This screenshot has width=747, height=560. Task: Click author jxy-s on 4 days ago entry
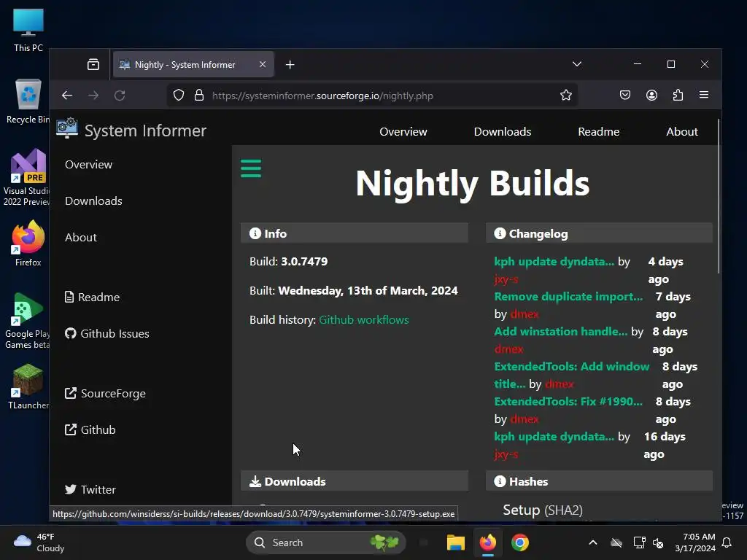pos(506,279)
